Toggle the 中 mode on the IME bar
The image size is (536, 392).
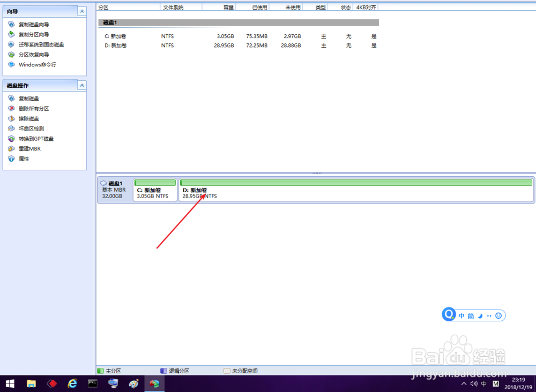pyautogui.click(x=461, y=316)
